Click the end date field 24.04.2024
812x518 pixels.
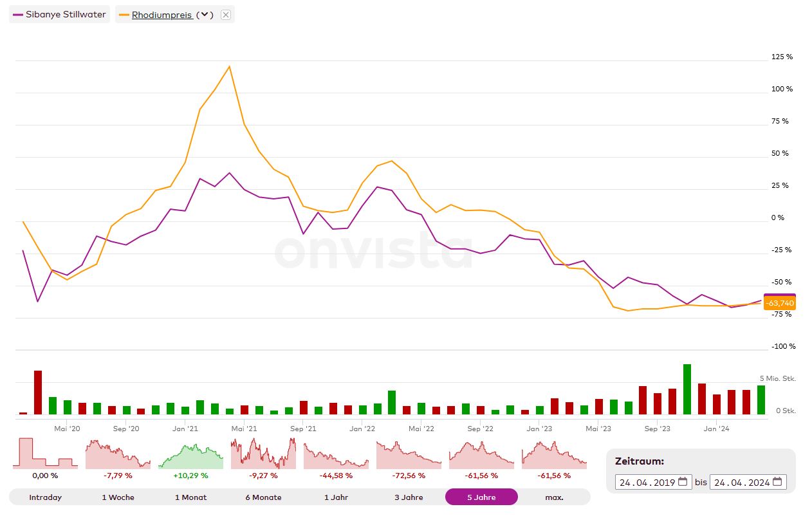pyautogui.click(x=748, y=482)
